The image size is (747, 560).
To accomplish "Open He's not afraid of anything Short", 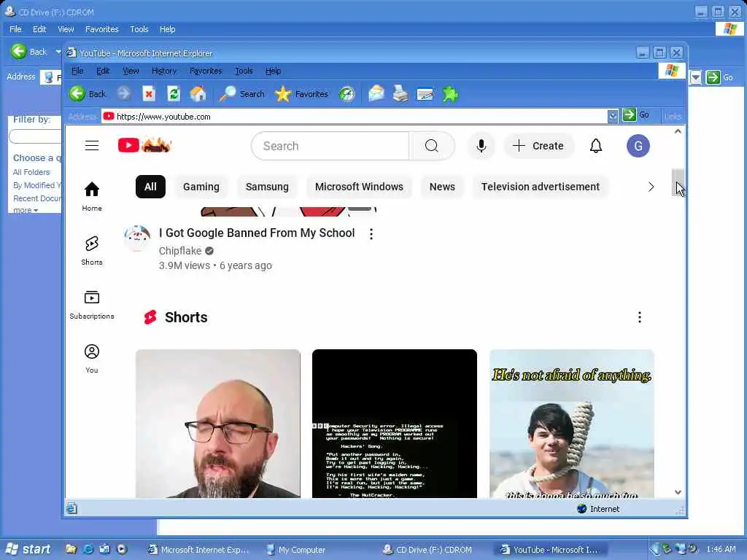I will pos(572,424).
